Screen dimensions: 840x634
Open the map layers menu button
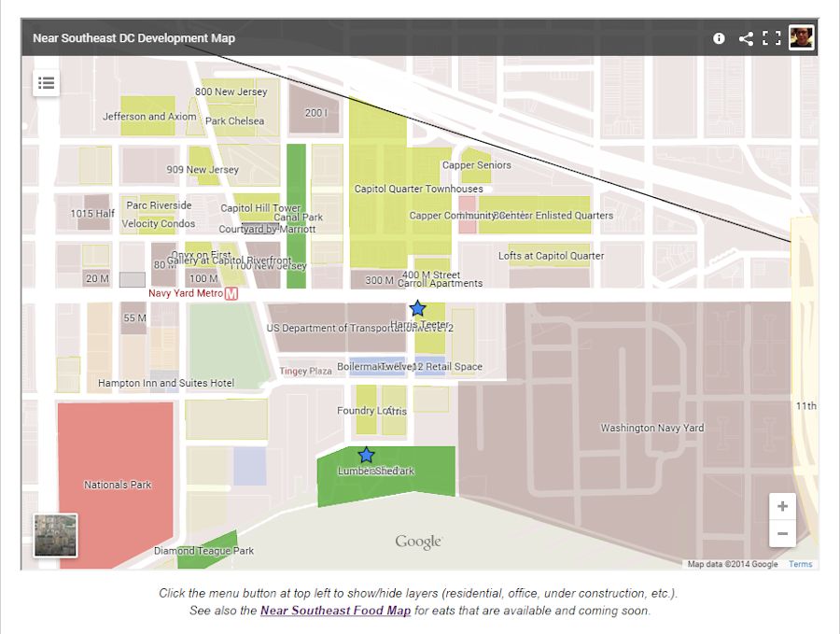tap(46, 83)
